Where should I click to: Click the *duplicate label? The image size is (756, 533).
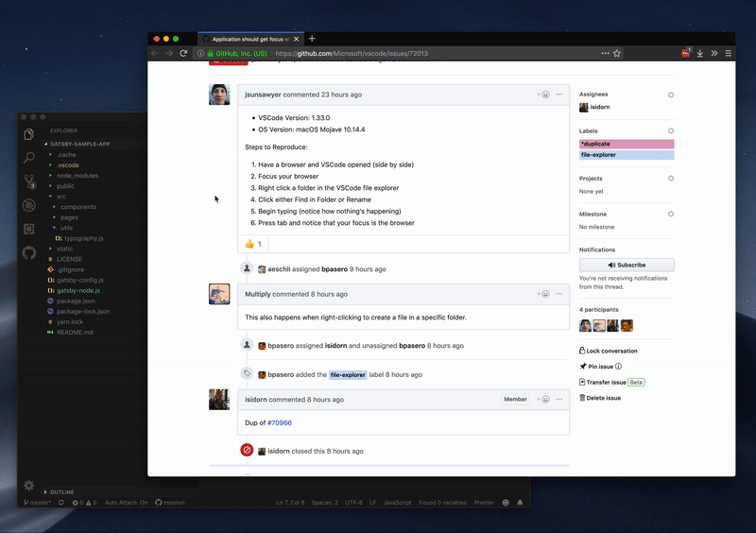627,144
